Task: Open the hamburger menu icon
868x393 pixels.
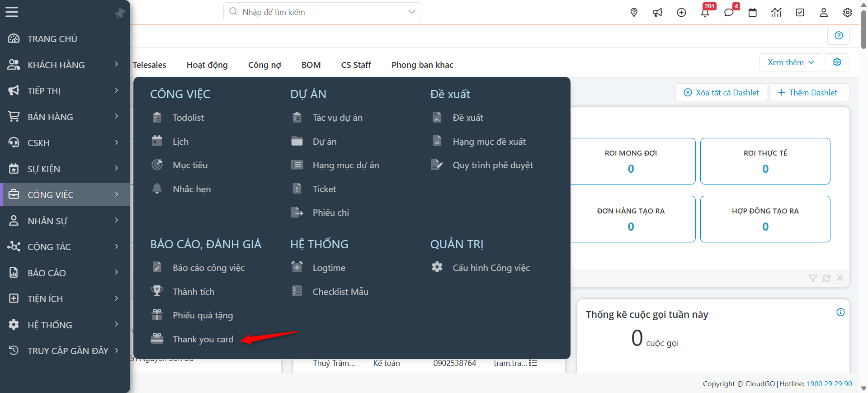Action: [x=12, y=12]
